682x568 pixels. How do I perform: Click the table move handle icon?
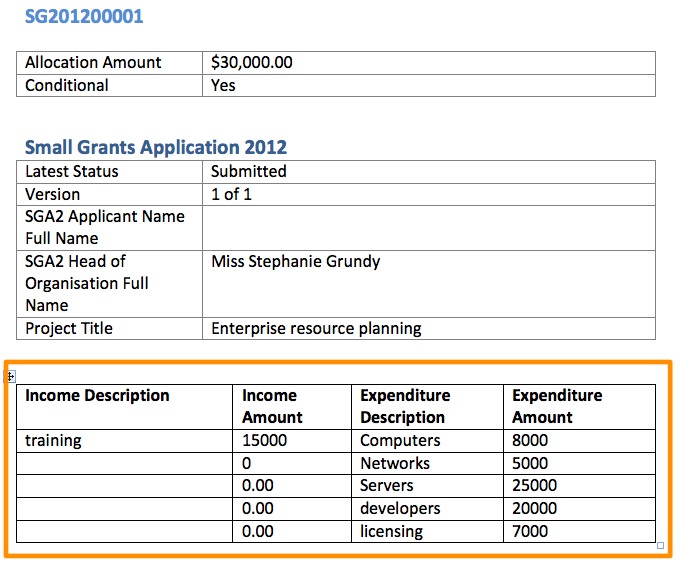coord(11,376)
